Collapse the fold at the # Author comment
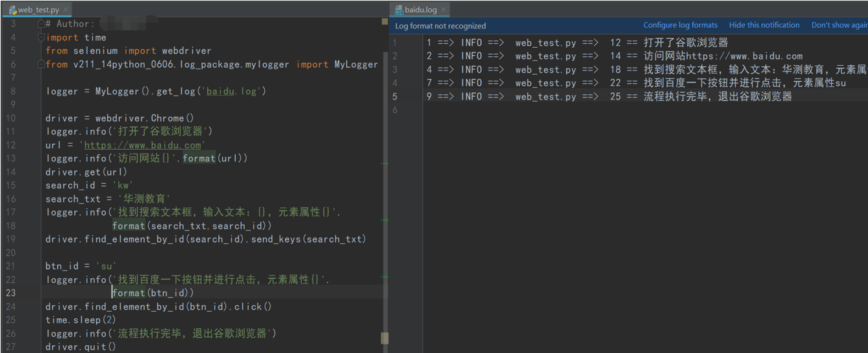868x353 pixels. click(x=41, y=24)
